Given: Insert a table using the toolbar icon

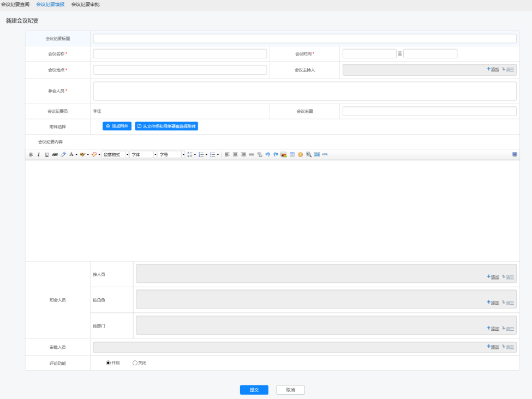Looking at the screenshot, I should (x=292, y=155).
